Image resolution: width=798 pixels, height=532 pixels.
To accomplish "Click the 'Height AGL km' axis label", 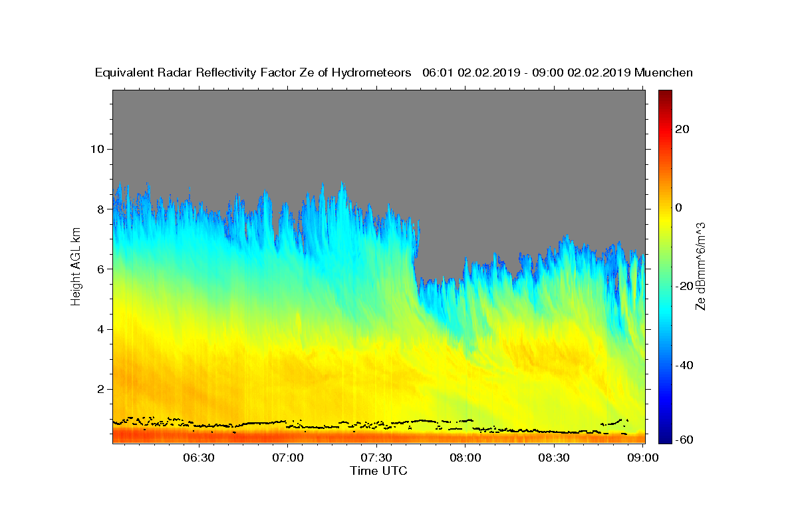I will point(76,267).
